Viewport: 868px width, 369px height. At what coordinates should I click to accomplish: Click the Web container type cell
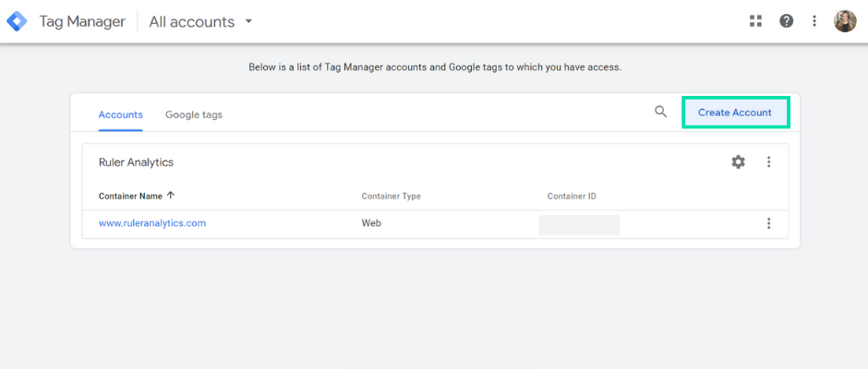[371, 223]
